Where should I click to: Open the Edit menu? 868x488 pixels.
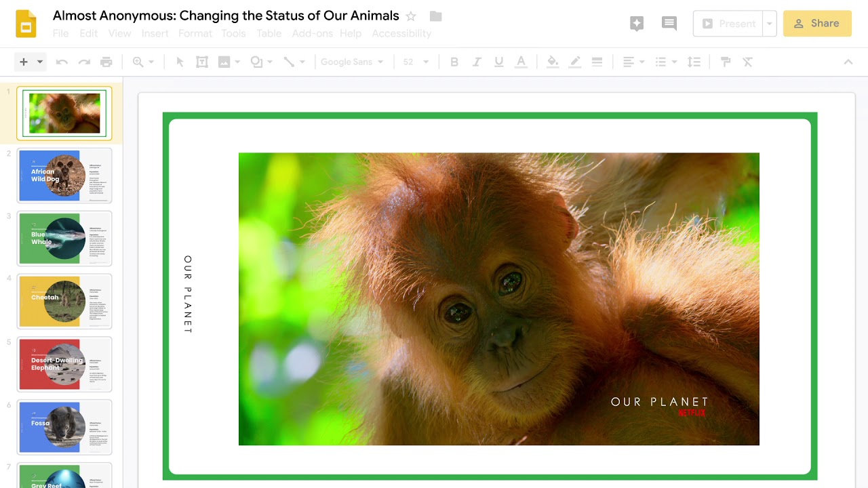89,33
